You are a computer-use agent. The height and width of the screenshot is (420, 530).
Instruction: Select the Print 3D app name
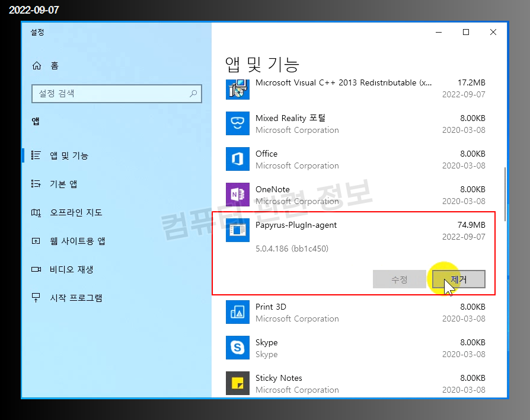(x=271, y=307)
